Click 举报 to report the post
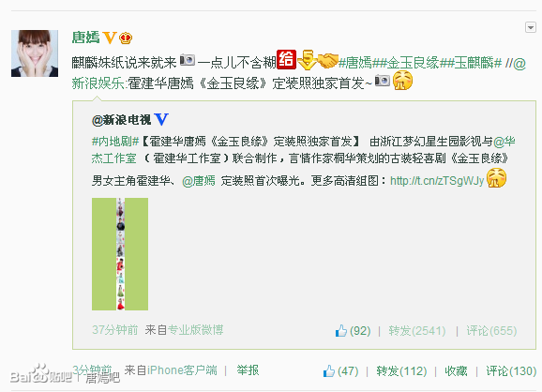The image size is (542, 392). [248, 370]
